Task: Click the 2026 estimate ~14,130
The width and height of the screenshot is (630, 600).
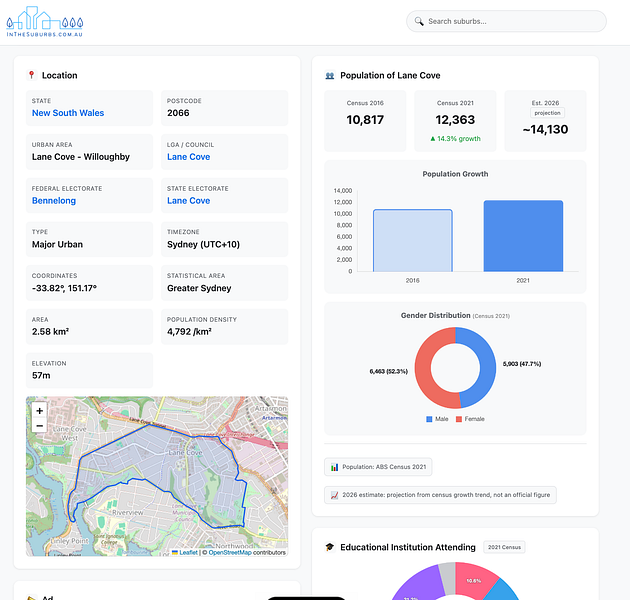Action: 545,129
